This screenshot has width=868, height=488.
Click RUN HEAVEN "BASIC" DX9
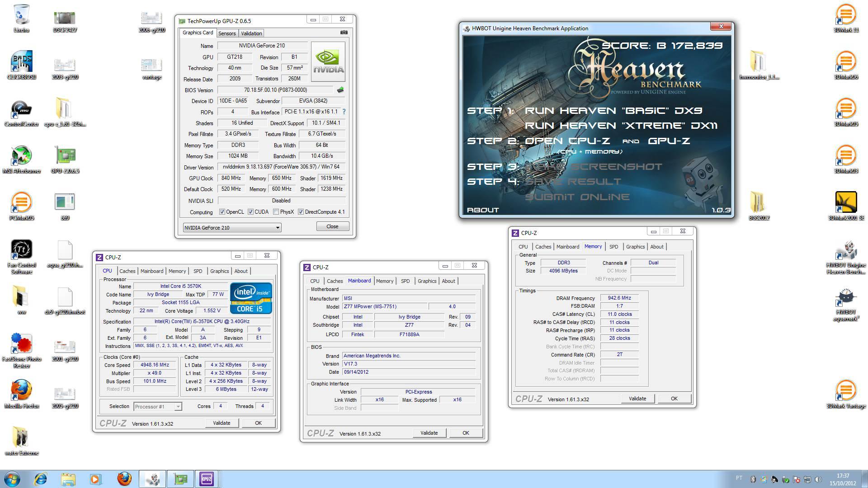tap(613, 111)
